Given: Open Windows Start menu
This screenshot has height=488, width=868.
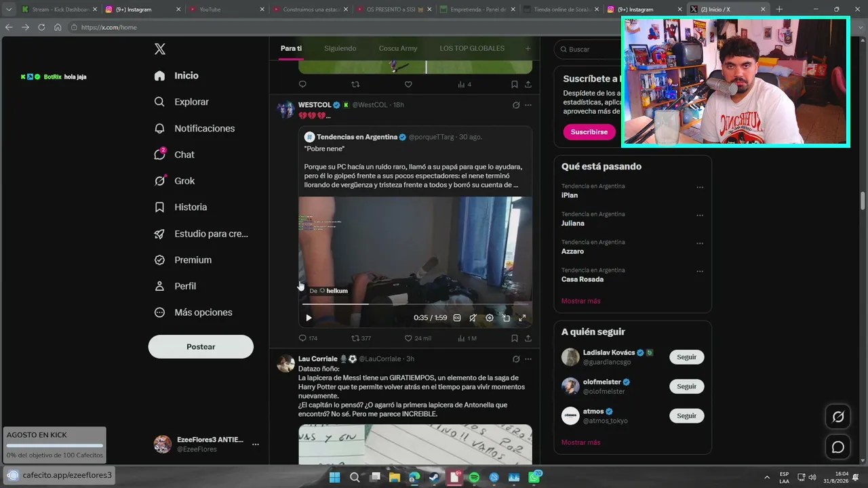Looking at the screenshot, I should [334, 478].
